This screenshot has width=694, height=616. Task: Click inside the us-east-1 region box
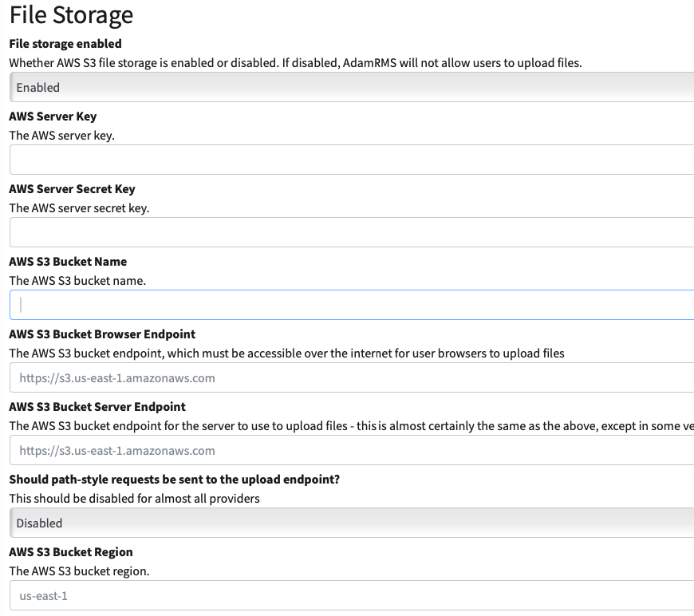click(x=347, y=595)
